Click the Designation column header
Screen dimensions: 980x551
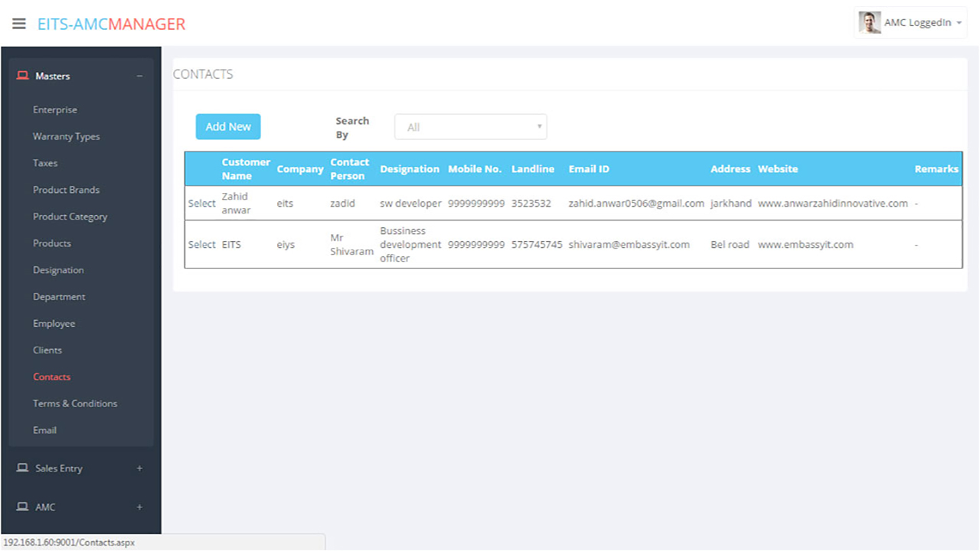coord(410,169)
